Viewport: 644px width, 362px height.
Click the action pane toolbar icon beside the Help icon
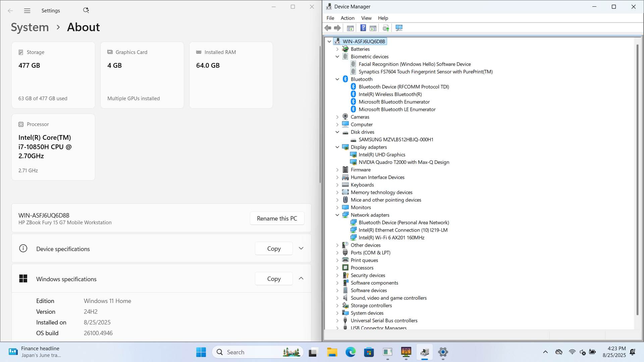373,28
